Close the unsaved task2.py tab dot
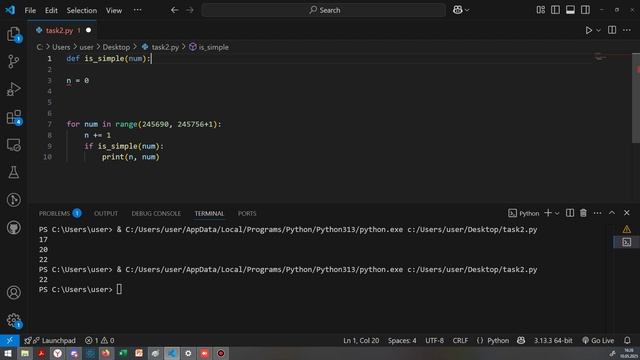640x360 pixels. point(88,30)
